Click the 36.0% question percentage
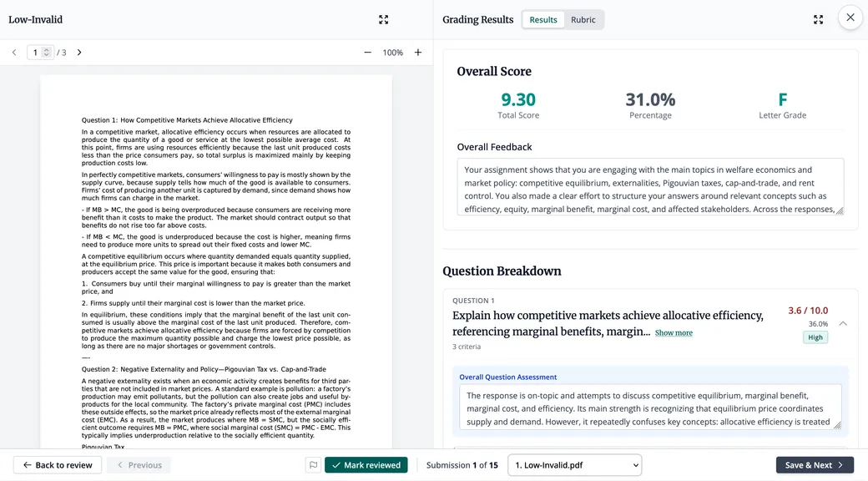 pos(818,324)
